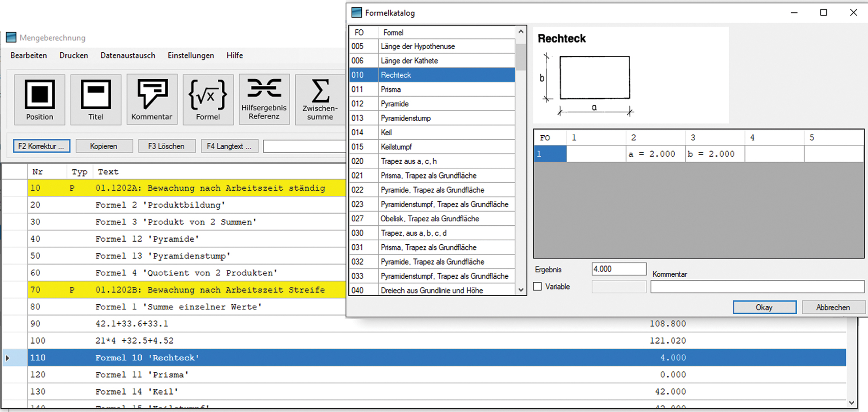Image resolution: width=868 pixels, height=412 pixels.
Task: Click the main table scroll-down arrow
Action: click(x=852, y=402)
